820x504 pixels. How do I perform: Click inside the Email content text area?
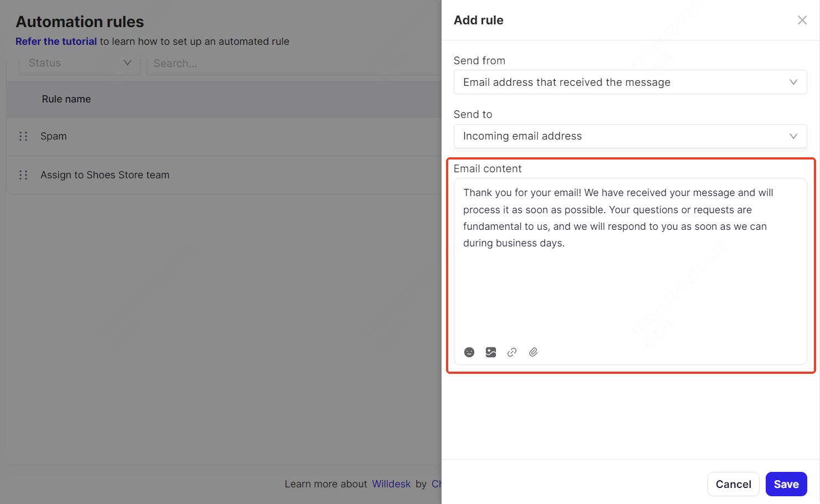pyautogui.click(x=630, y=271)
